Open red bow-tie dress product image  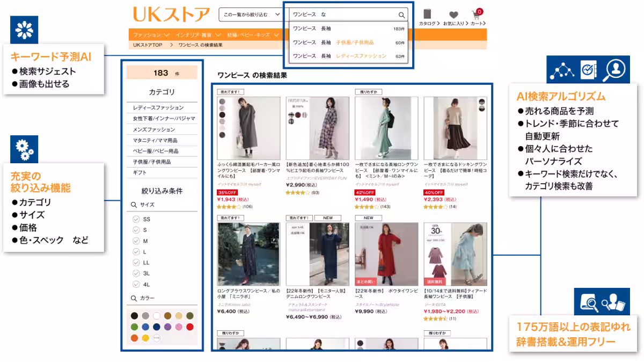click(x=386, y=254)
